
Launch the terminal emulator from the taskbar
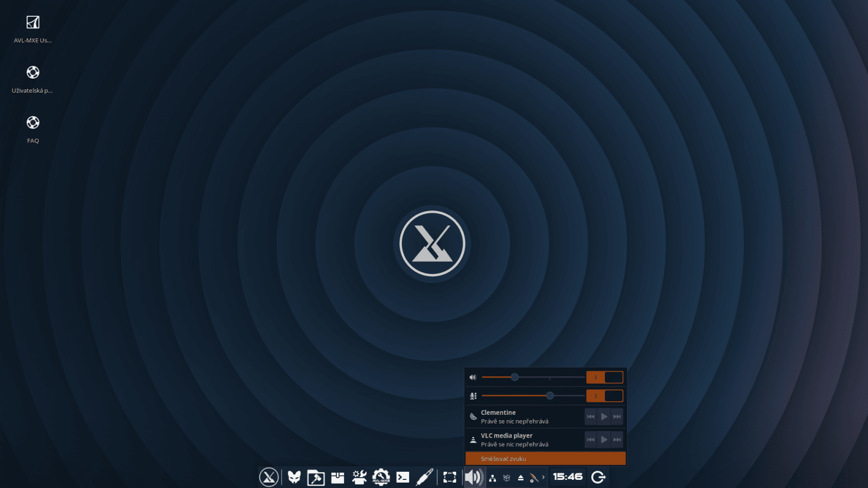[x=403, y=477]
